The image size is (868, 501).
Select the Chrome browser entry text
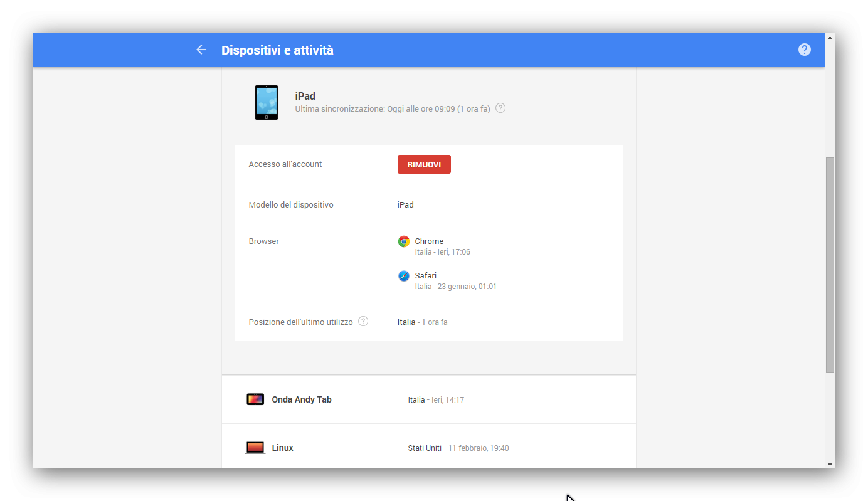pyautogui.click(x=429, y=241)
